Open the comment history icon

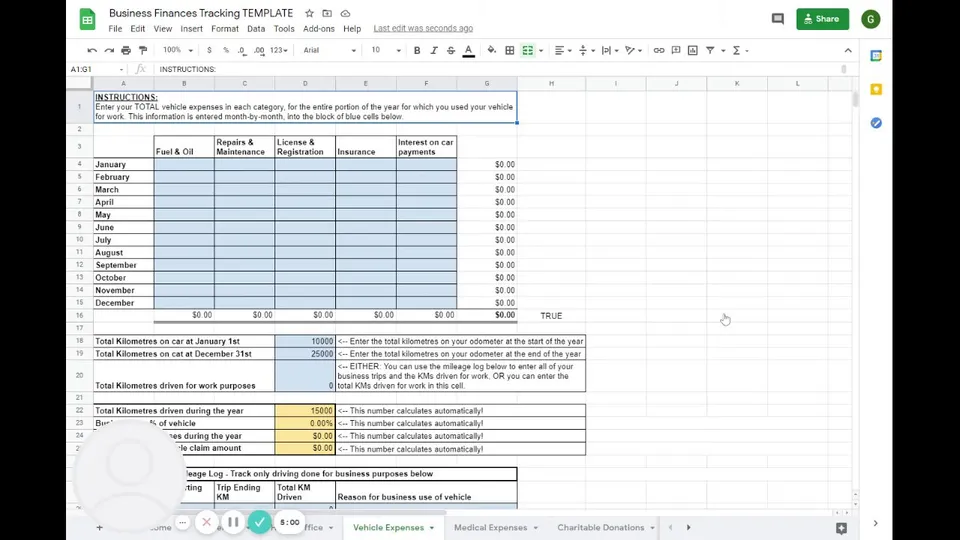778,19
